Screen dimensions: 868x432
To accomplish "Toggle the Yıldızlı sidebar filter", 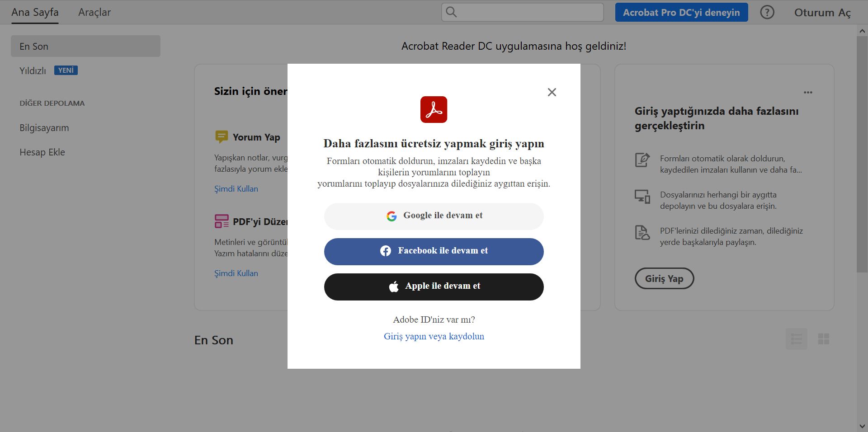I will [x=32, y=70].
